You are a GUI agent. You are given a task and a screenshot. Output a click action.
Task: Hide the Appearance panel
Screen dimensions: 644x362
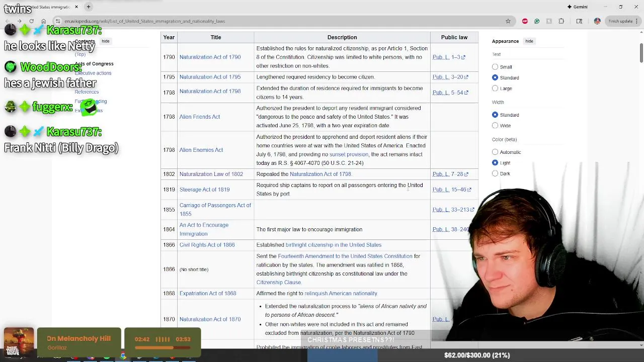(529, 41)
